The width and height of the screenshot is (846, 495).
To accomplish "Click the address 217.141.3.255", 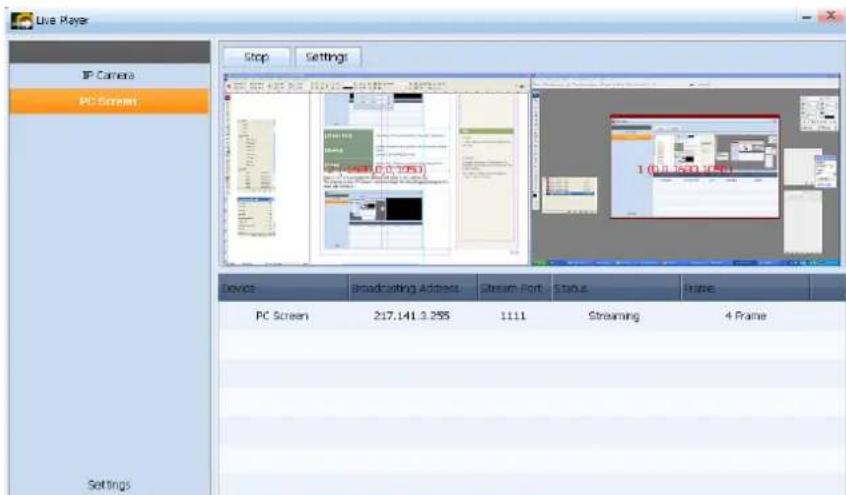I will tap(411, 316).
